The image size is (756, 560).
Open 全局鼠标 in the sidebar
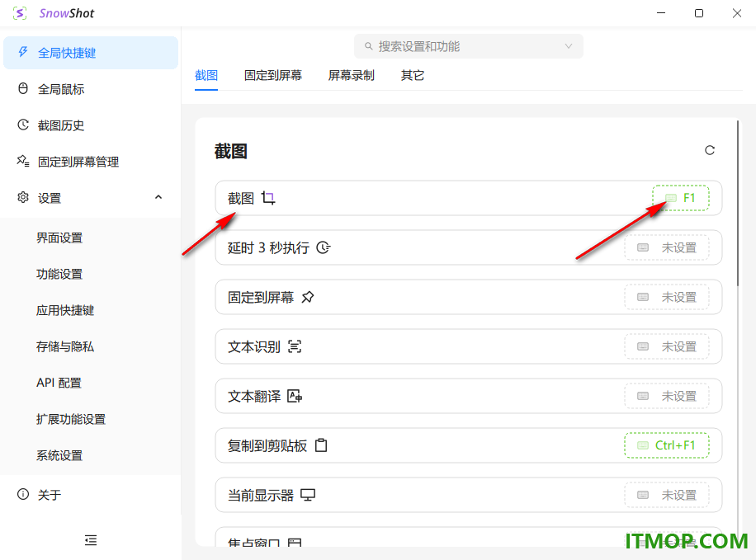click(x=91, y=89)
